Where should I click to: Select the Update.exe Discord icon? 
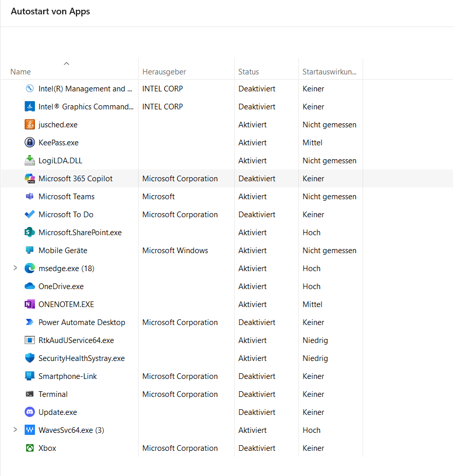pos(29,412)
